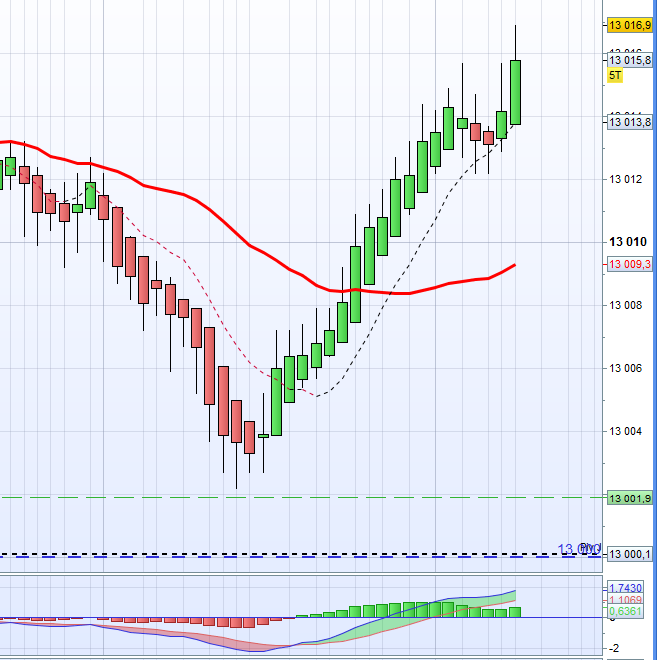Click the 13 000,1 price label
The width and height of the screenshot is (657, 660).
click(x=629, y=554)
